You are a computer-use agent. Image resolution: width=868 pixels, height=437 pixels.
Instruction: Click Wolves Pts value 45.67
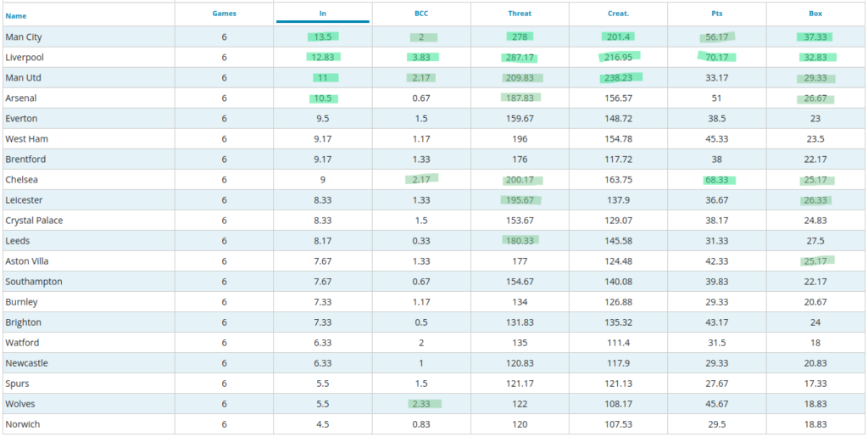pyautogui.click(x=717, y=404)
